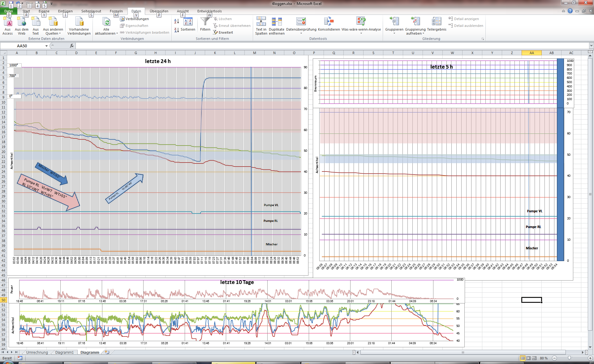Switch to the Umrechnung sheet tab
Viewport: 594px width, 364px height.
(37, 352)
